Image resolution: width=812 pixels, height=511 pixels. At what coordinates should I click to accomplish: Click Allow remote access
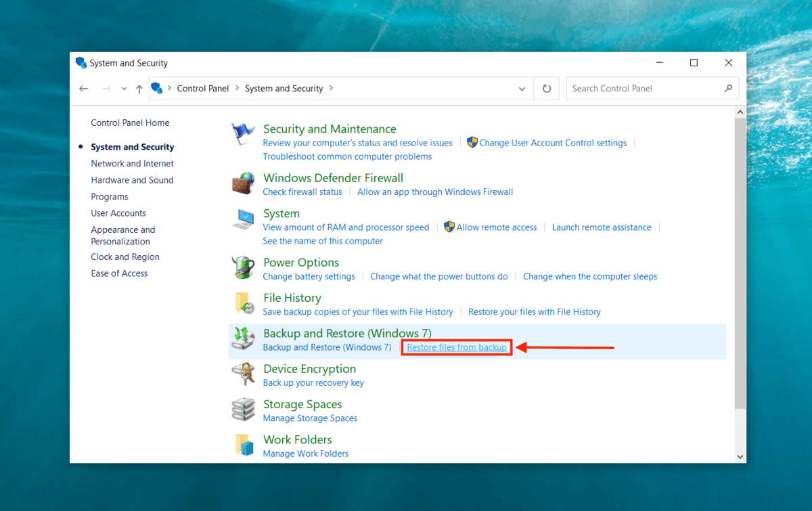click(497, 227)
